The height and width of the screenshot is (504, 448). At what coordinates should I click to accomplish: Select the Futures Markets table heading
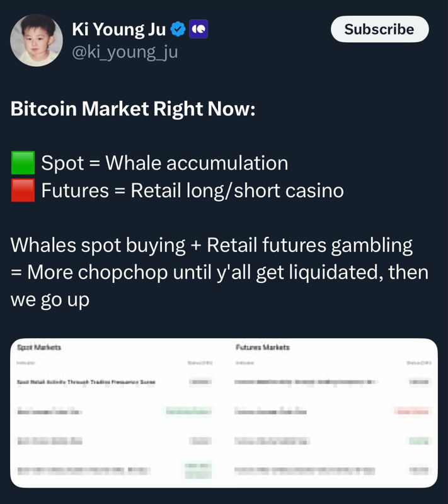tap(263, 347)
